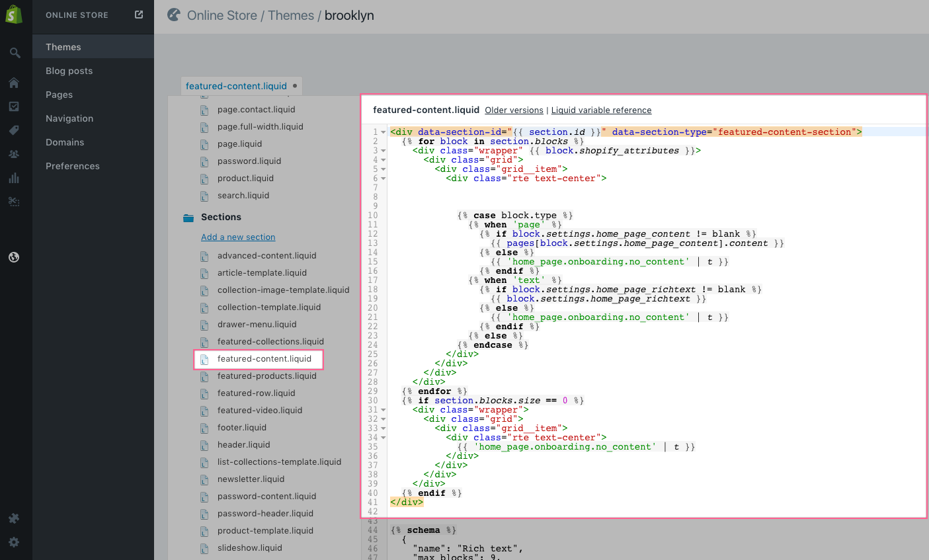Open product-template.liquid file
This screenshot has width=929, height=560.
click(265, 531)
